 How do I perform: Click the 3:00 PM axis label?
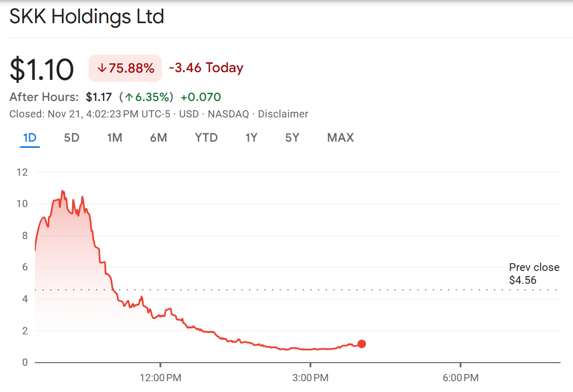pos(310,378)
